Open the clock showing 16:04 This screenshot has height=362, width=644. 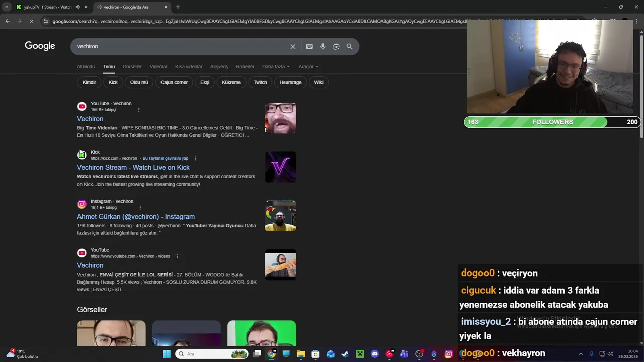[628, 354]
